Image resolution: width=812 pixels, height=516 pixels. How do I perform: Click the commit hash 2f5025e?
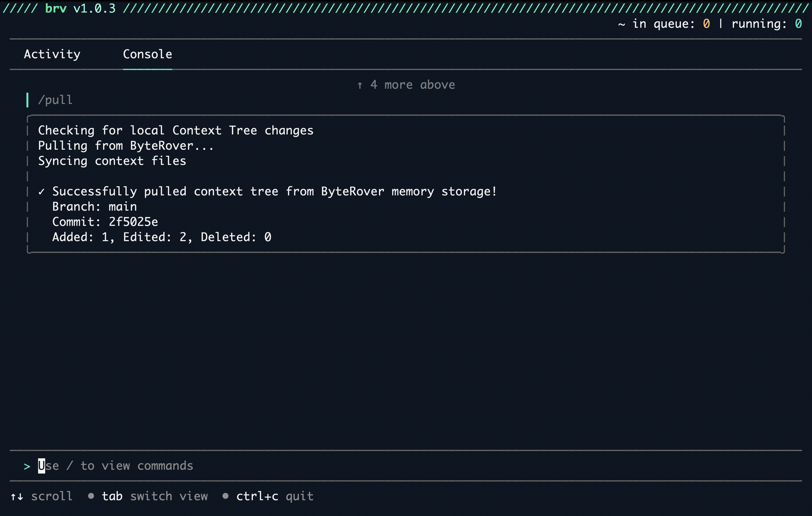click(x=133, y=222)
